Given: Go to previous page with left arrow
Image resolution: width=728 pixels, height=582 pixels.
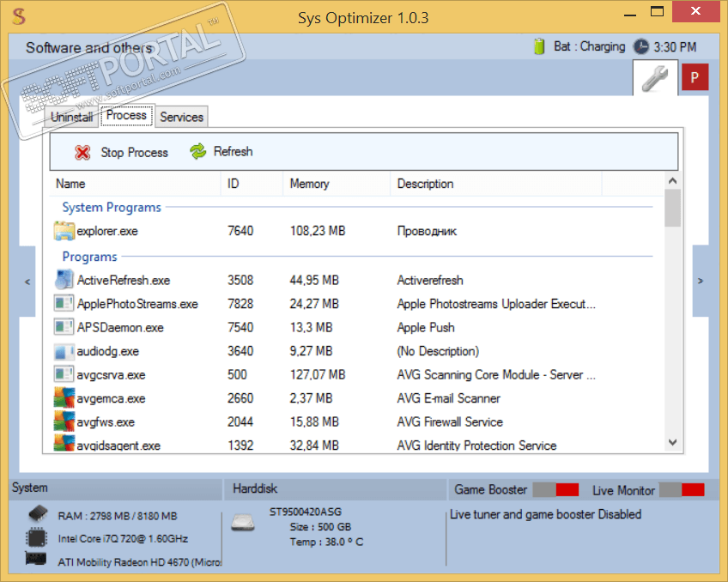Looking at the screenshot, I should point(27,282).
